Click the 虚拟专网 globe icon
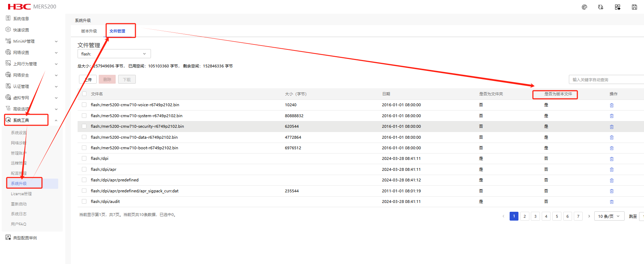Screen dimensions: 644x264 [8, 97]
